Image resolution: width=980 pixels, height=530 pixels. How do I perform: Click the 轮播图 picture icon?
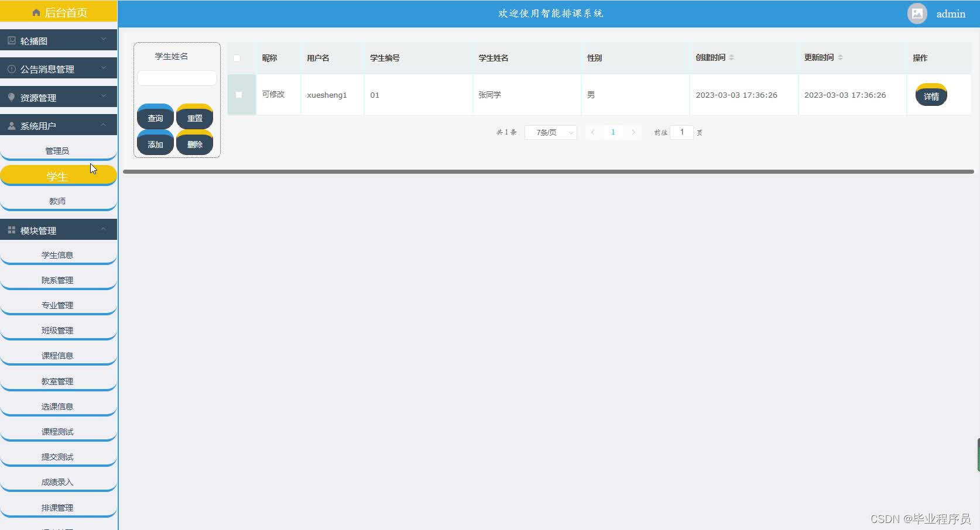(x=12, y=40)
